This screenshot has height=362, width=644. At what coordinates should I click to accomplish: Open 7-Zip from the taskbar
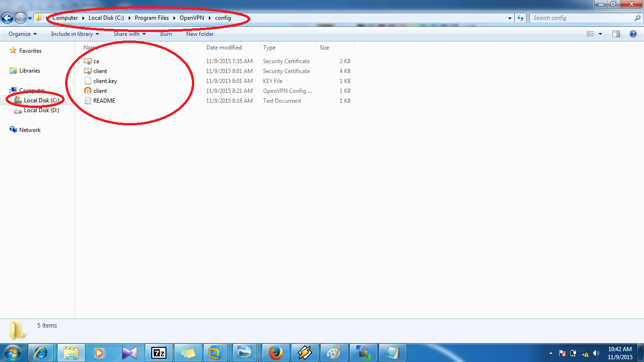(x=159, y=353)
